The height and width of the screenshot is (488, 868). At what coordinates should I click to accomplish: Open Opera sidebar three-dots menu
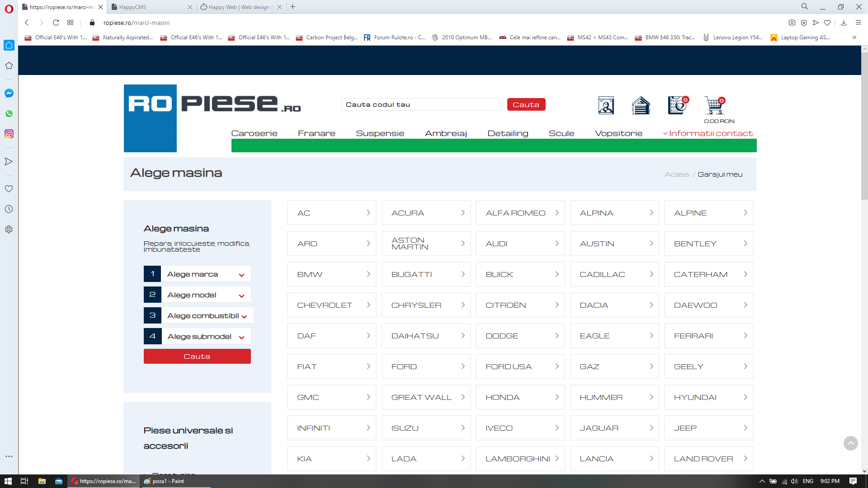[x=9, y=456]
